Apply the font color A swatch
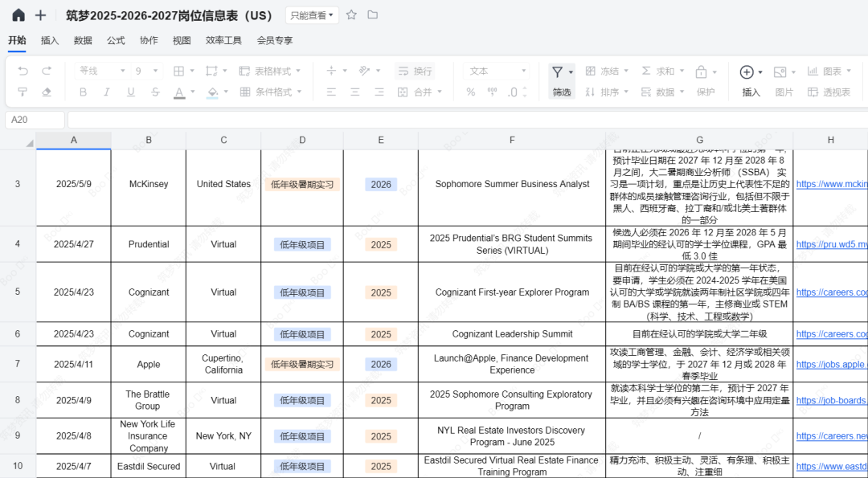The image size is (868, 478). coord(179,92)
